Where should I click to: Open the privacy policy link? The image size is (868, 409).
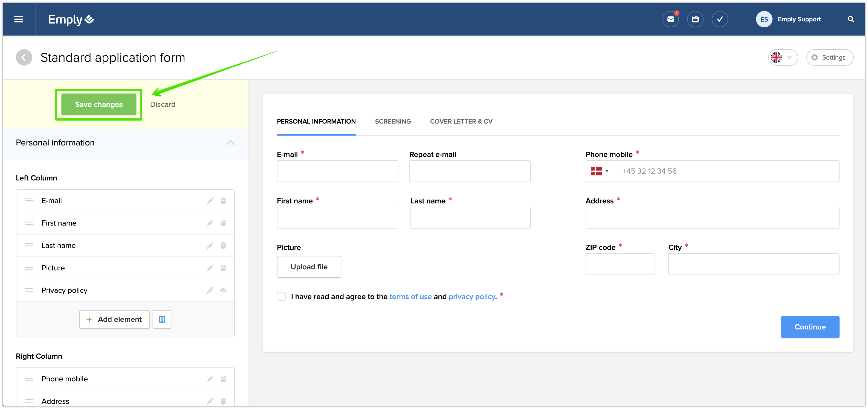(472, 297)
